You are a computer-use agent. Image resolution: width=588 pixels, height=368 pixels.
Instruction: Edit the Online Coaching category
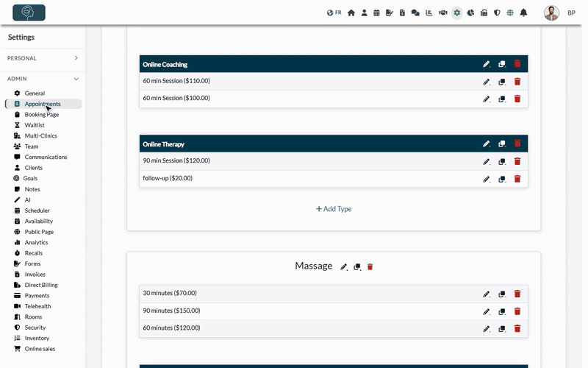pos(487,64)
